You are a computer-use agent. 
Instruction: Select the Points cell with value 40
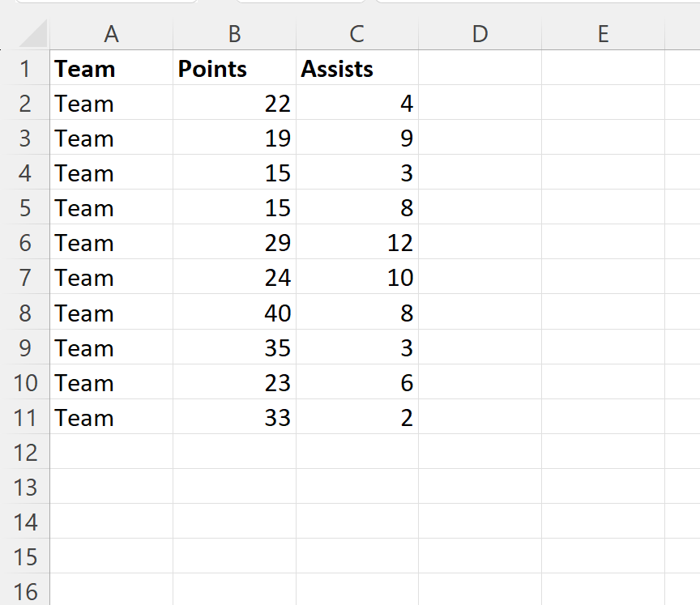point(234,313)
